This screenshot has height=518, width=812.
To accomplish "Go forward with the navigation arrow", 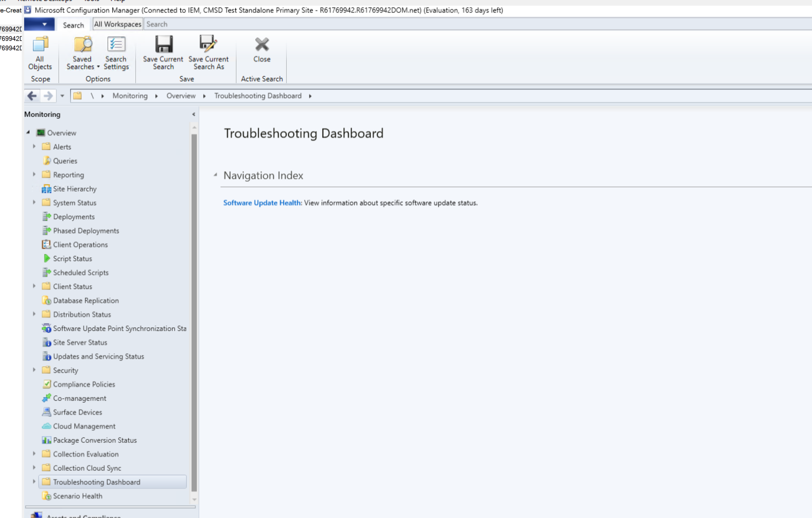I will (48, 96).
